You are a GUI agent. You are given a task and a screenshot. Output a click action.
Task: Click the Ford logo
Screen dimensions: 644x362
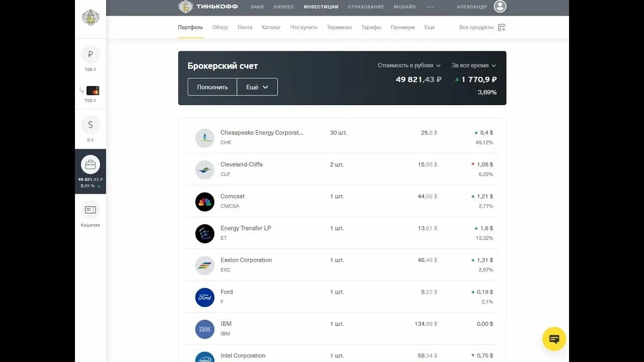click(205, 297)
